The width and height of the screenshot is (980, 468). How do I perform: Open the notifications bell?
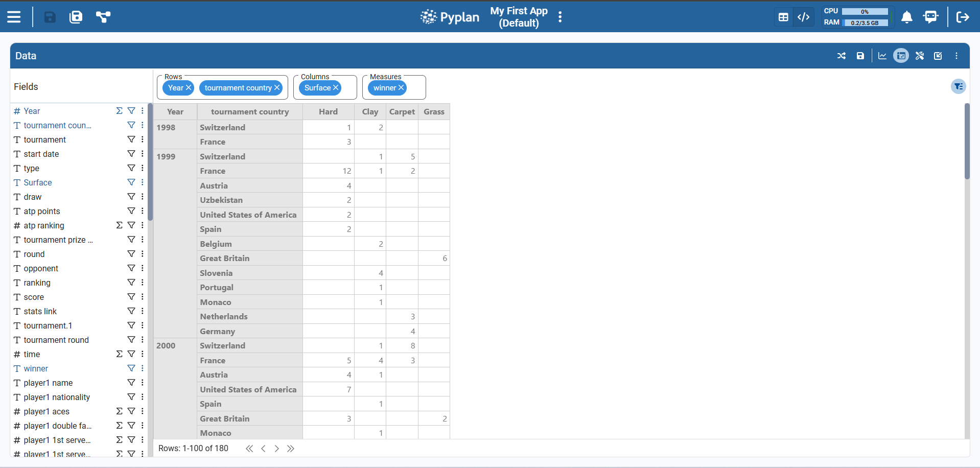click(907, 17)
